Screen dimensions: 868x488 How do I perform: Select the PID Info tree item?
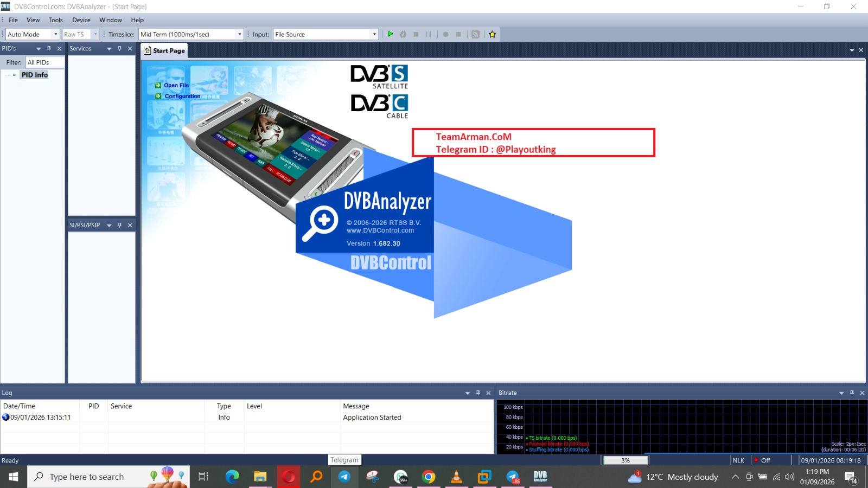(x=35, y=75)
